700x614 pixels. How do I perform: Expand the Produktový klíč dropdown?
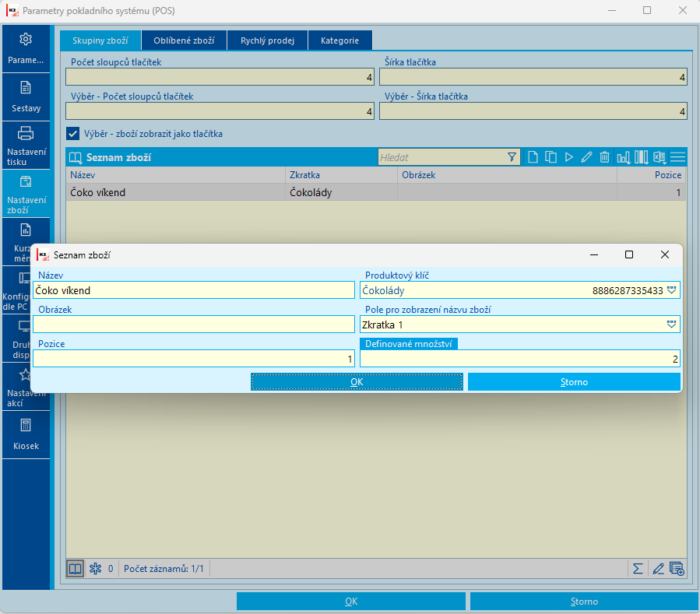671,290
